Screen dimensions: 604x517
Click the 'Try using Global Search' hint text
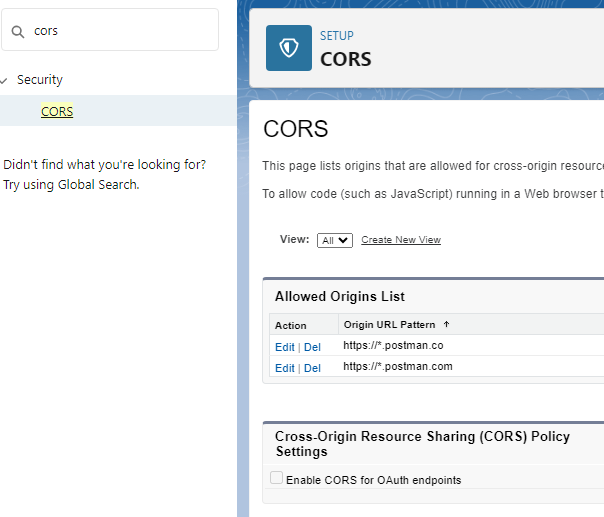tap(71, 185)
